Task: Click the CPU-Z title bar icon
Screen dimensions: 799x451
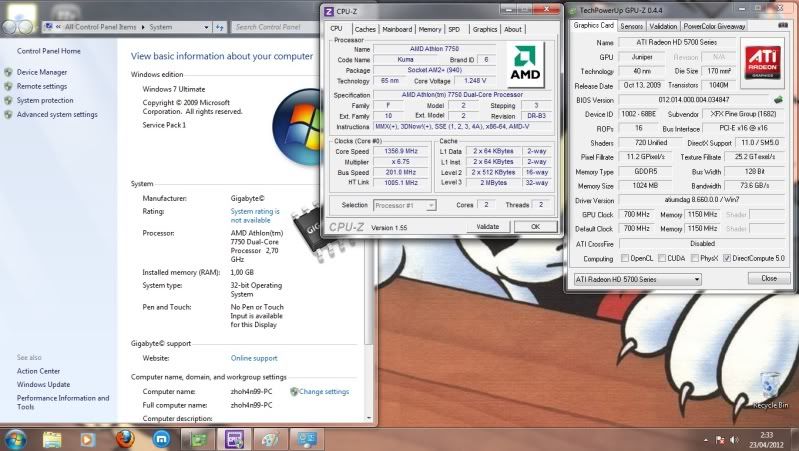Action: pos(329,11)
